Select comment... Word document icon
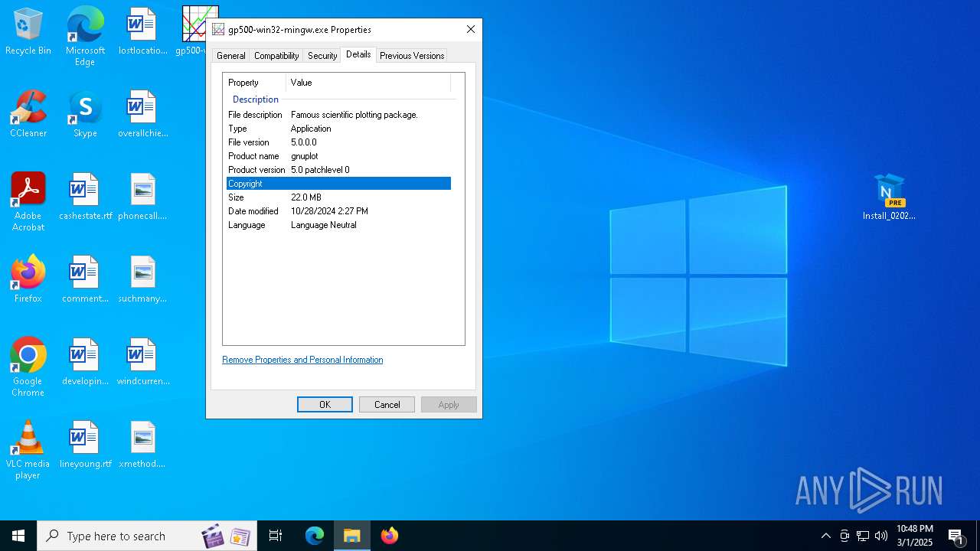The height and width of the screenshot is (551, 980). pos(85,279)
